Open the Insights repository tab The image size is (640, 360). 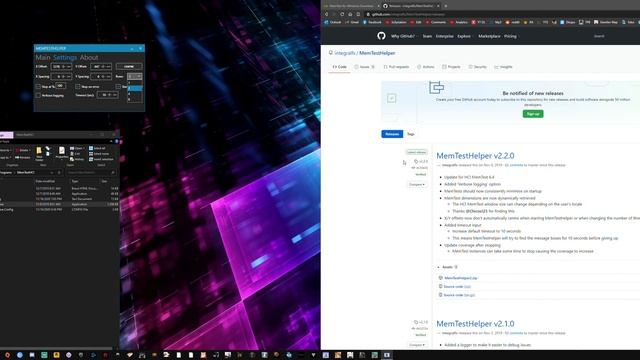coord(503,67)
